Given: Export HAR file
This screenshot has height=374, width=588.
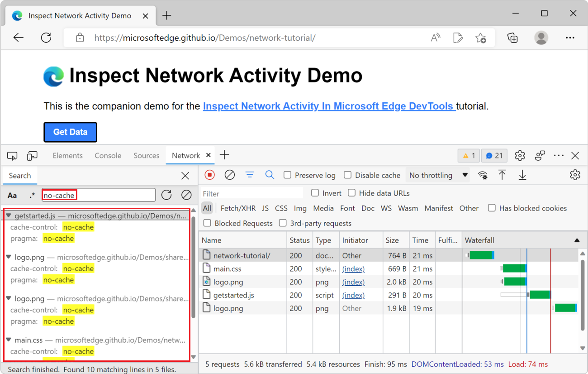Looking at the screenshot, I should tap(522, 175).
